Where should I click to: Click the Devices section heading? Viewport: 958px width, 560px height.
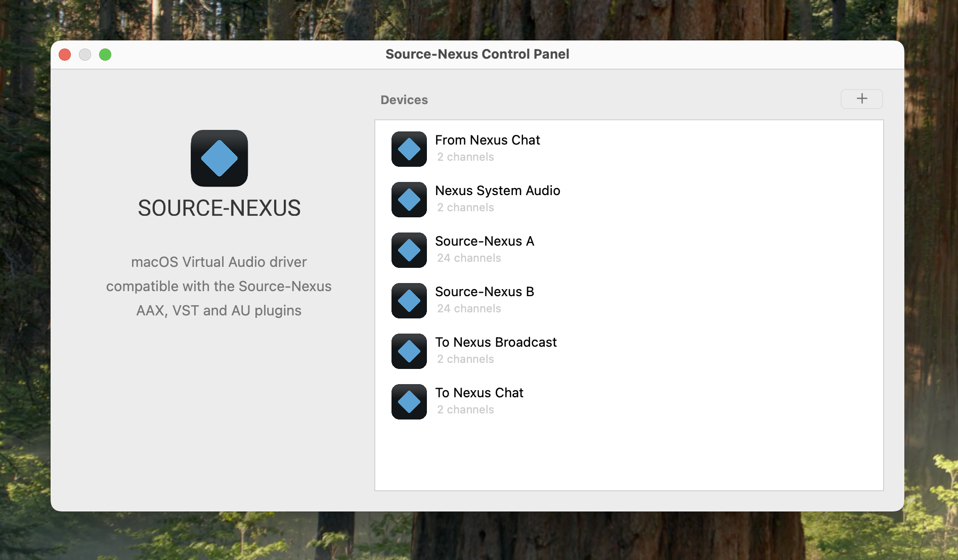pos(404,100)
